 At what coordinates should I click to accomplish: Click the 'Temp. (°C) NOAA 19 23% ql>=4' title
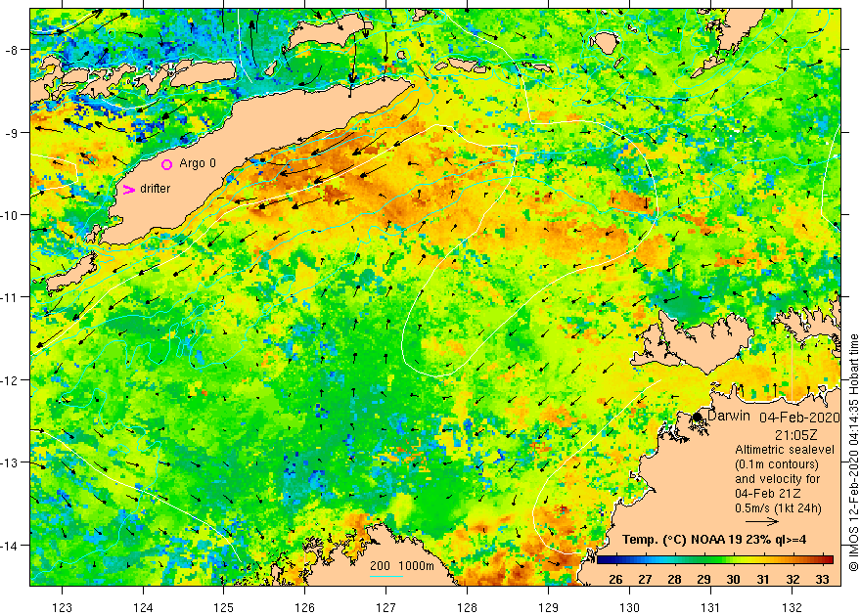click(x=714, y=540)
